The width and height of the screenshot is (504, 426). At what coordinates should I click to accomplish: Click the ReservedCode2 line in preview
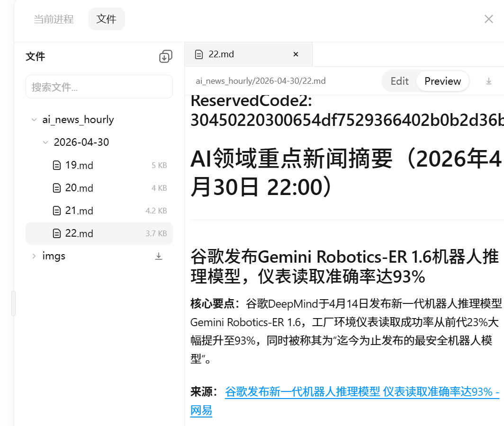click(347, 111)
